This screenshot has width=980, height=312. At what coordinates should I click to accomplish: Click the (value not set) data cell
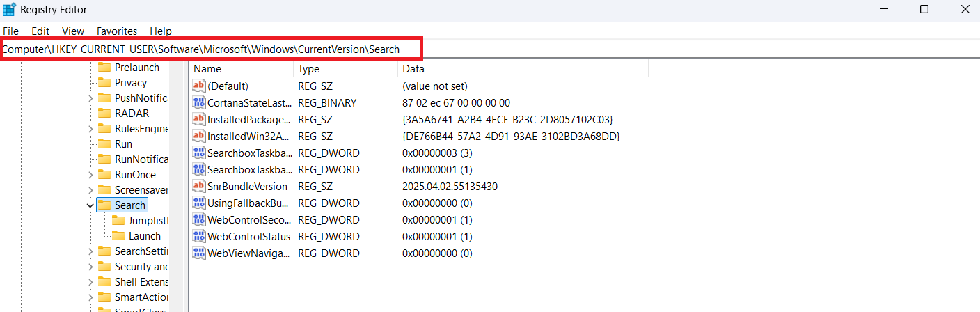tap(435, 86)
